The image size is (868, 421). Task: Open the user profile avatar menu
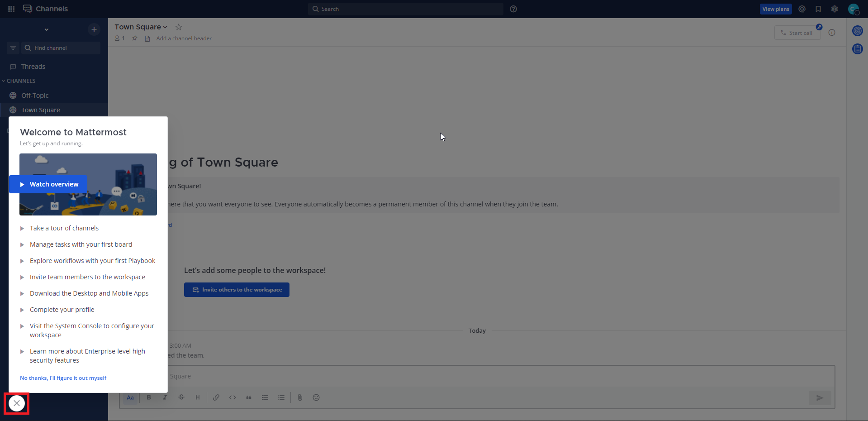coord(854,9)
